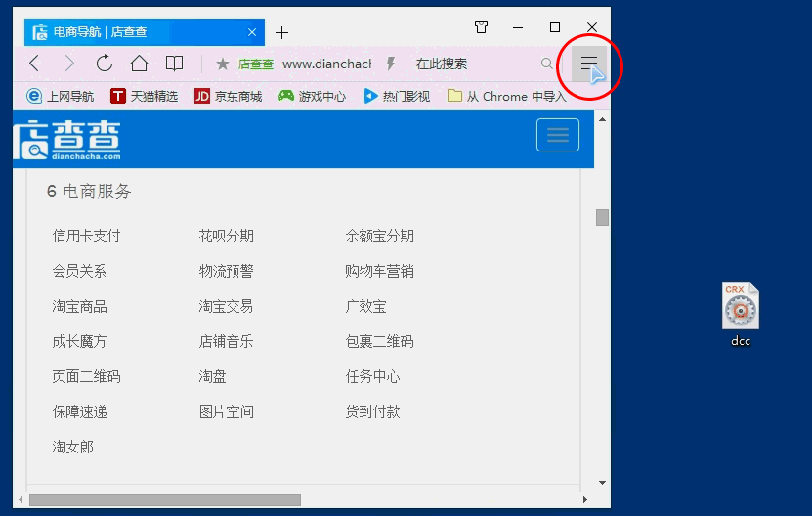This screenshot has height=516, width=812.
Task: Open the 京东商城 bookmark
Action: point(229,97)
